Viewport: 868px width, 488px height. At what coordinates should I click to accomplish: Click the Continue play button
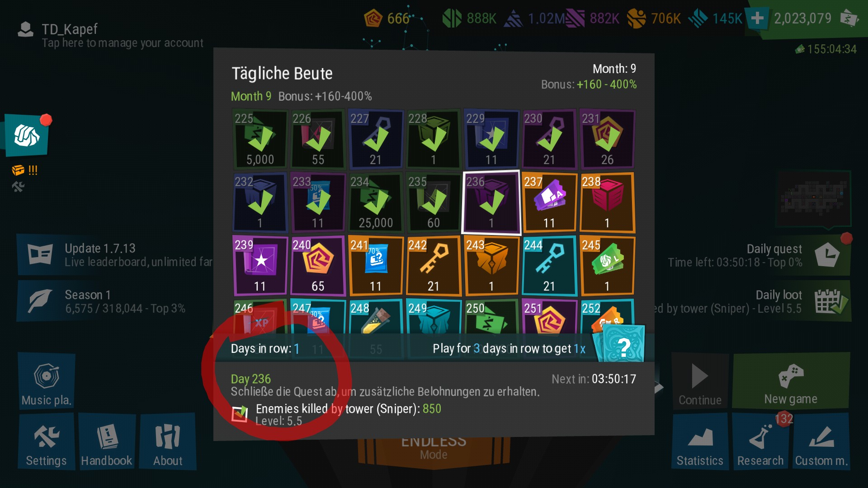[700, 381]
